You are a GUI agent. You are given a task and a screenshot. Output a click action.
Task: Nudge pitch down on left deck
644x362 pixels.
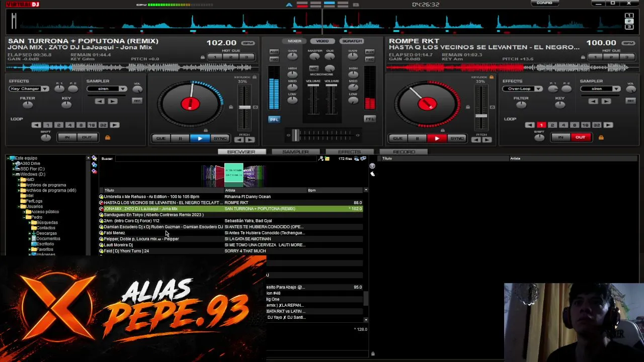click(x=239, y=140)
